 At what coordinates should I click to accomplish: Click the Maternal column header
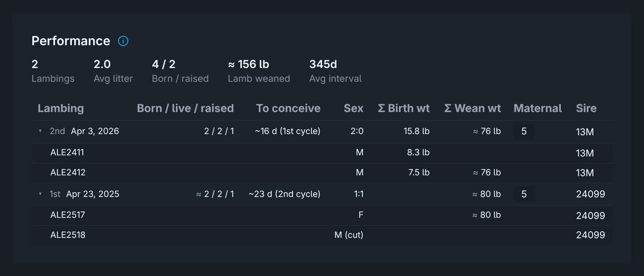pos(538,108)
